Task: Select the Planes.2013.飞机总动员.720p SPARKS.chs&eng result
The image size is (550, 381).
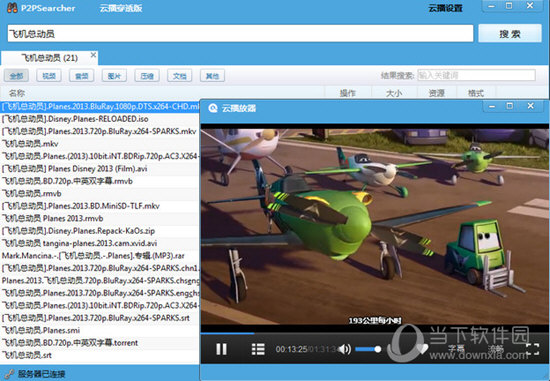Action: (100, 281)
